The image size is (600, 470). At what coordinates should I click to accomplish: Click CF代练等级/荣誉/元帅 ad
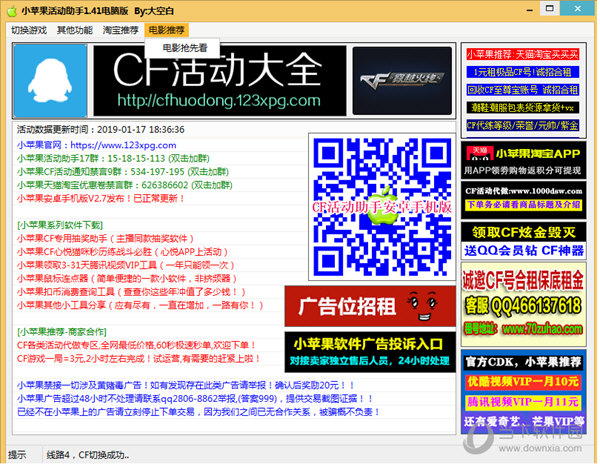[x=522, y=125]
